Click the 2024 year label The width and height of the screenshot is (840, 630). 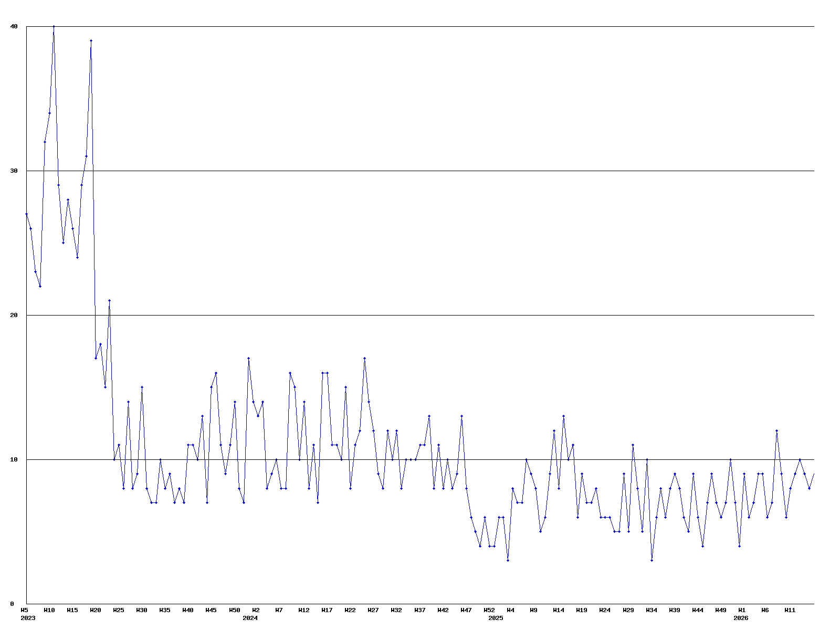pyautogui.click(x=250, y=618)
